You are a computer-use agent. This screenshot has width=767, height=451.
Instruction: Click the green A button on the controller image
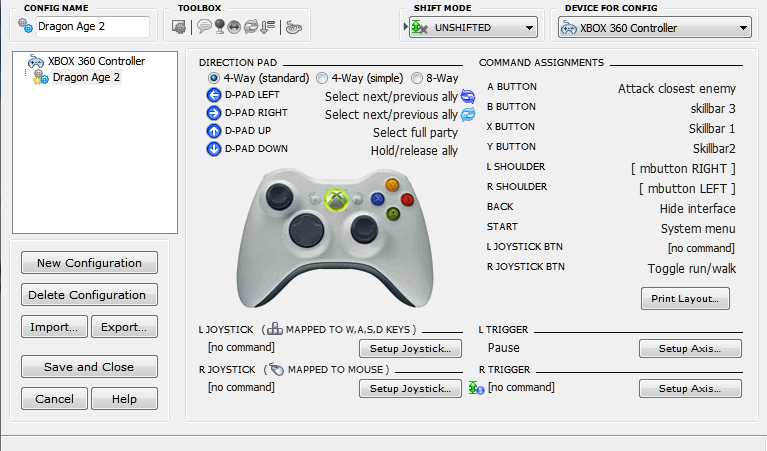tap(393, 214)
